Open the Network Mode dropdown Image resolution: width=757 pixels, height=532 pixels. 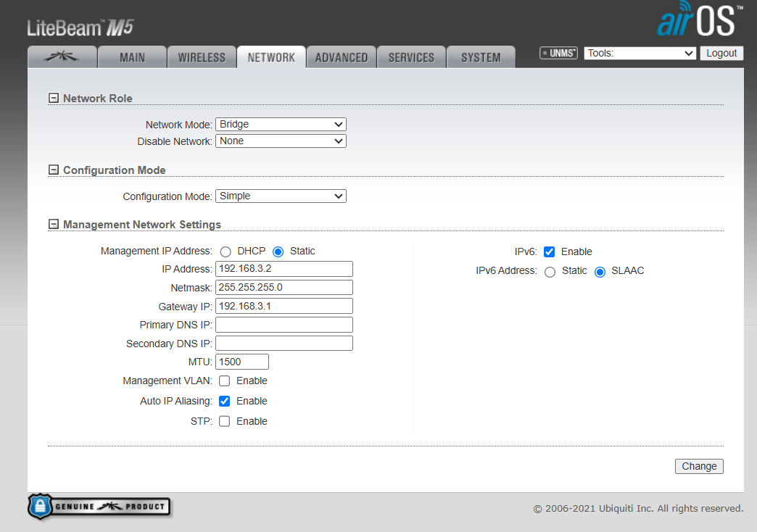click(x=281, y=125)
